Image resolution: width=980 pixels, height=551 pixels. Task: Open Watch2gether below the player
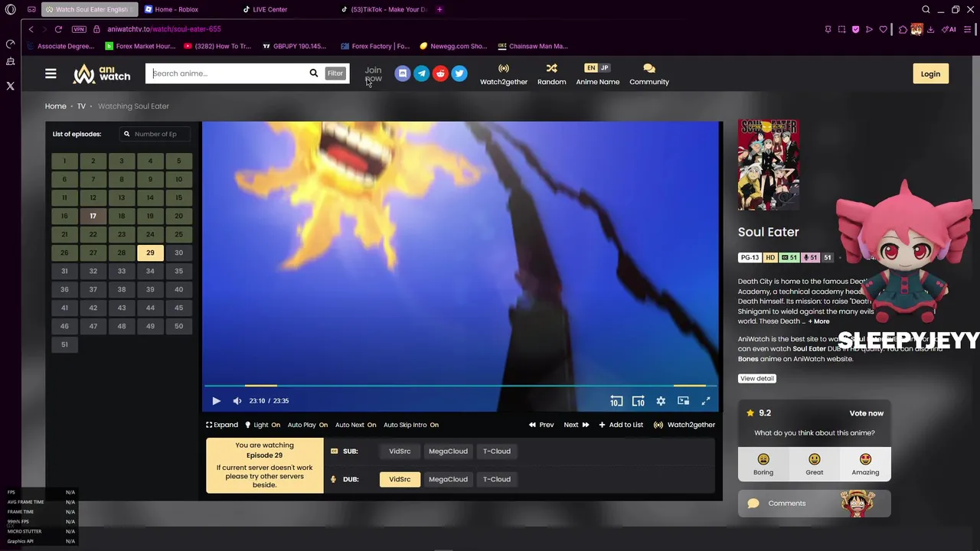click(684, 425)
